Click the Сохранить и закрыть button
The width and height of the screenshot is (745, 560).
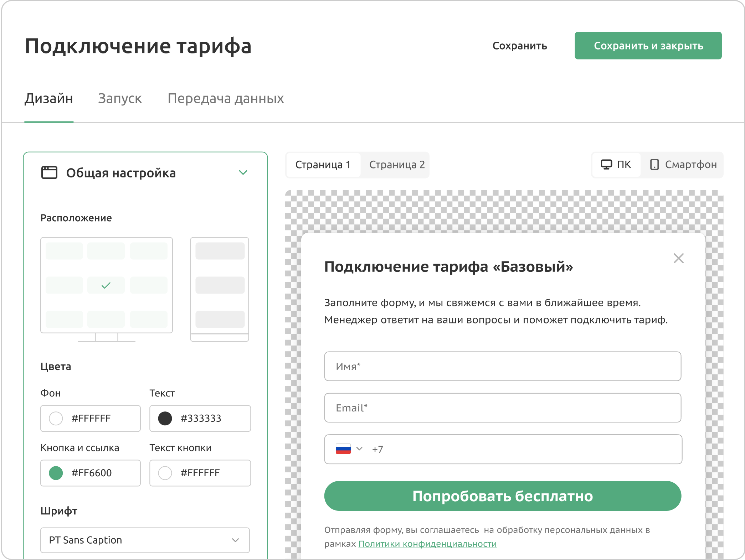click(648, 46)
